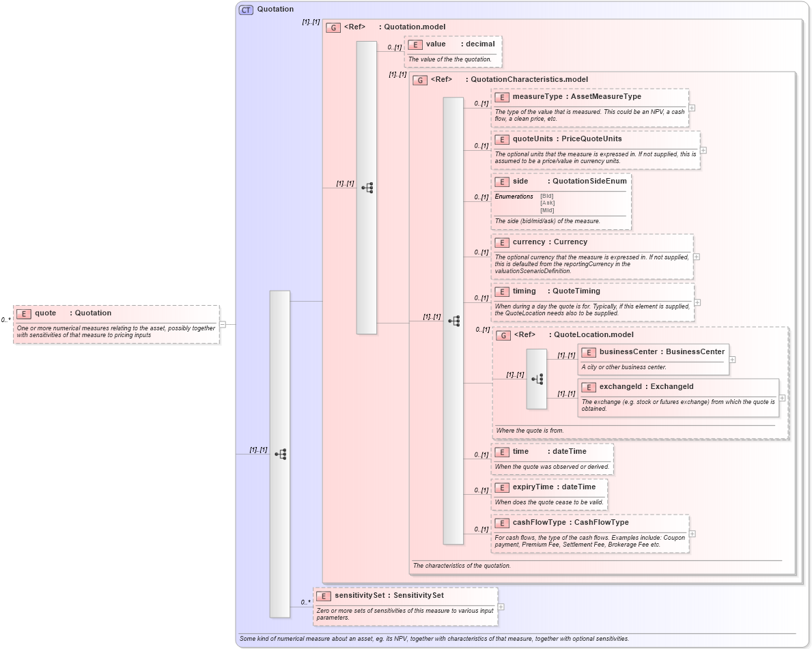
Task: Select 'When the quote was observed or derived.'
Action: tap(552, 467)
